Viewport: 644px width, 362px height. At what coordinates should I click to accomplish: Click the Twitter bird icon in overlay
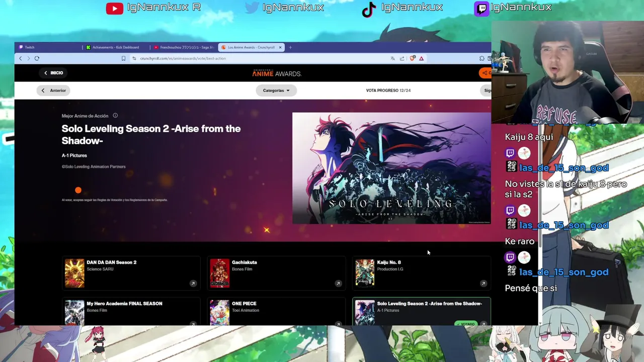point(253,8)
